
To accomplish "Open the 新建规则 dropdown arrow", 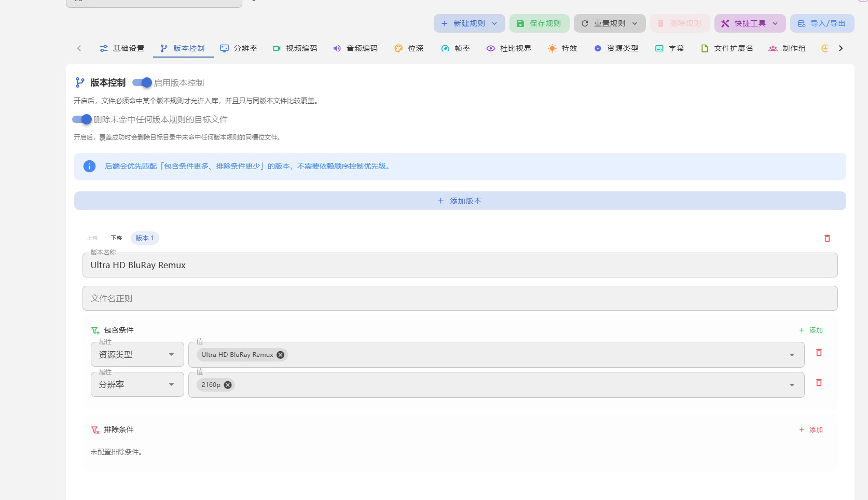I will (494, 23).
